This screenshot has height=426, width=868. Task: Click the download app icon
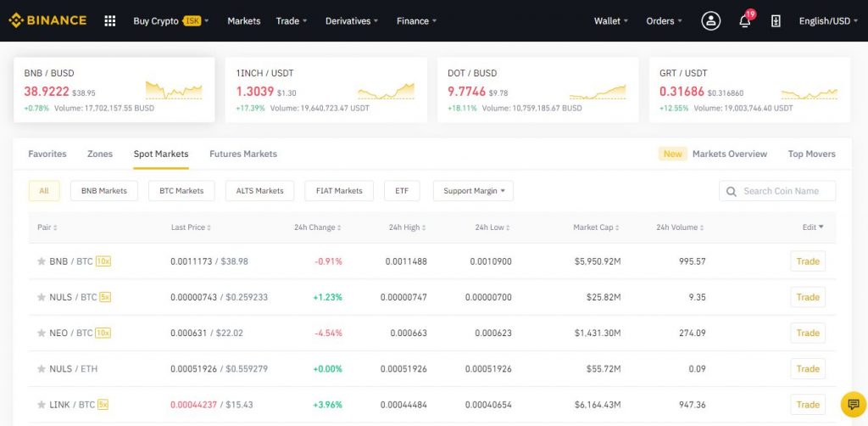click(776, 21)
